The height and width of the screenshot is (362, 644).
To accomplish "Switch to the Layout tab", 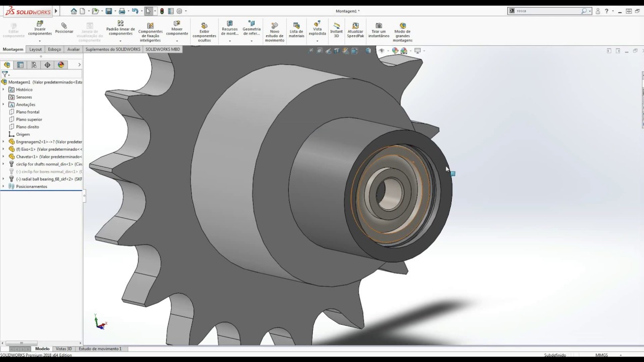I will pyautogui.click(x=35, y=49).
